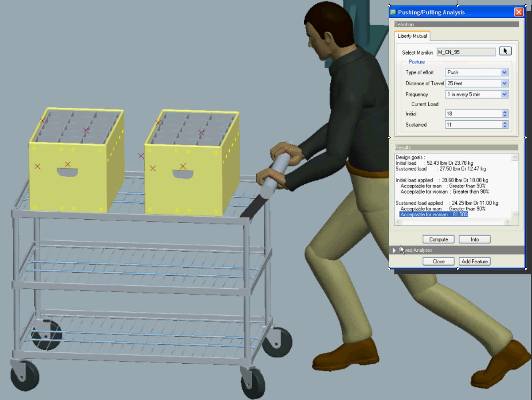Decrease the Sustained load value

pyautogui.click(x=505, y=126)
